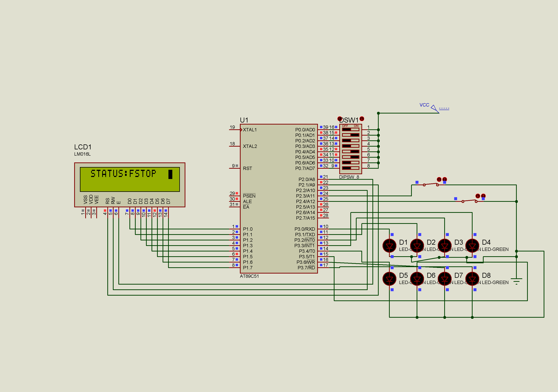The height and width of the screenshot is (392, 558).
Task: Click the red arrow actuator left of DSW1 label
Action: click(339, 119)
